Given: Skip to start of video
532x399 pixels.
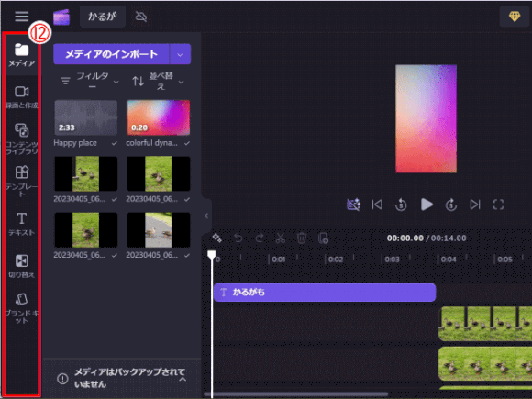Looking at the screenshot, I should pyautogui.click(x=377, y=205).
